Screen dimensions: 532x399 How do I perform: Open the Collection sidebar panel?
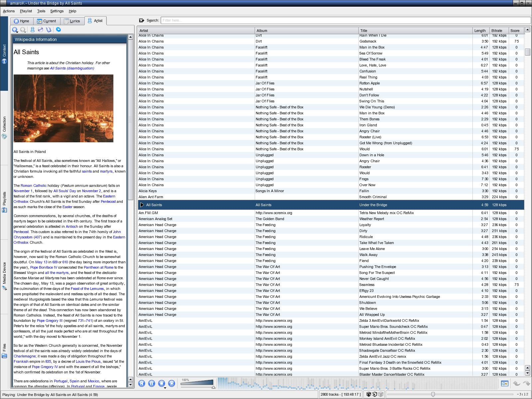point(4,128)
